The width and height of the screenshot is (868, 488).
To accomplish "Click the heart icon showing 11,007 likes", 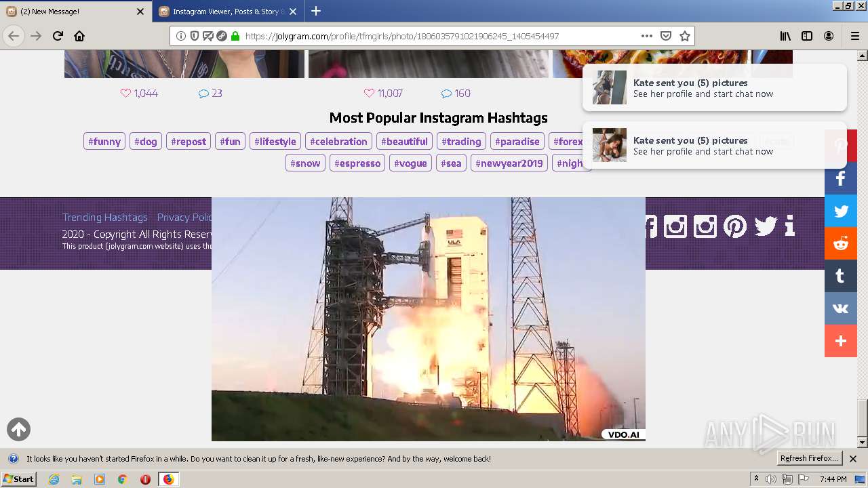I will (369, 94).
